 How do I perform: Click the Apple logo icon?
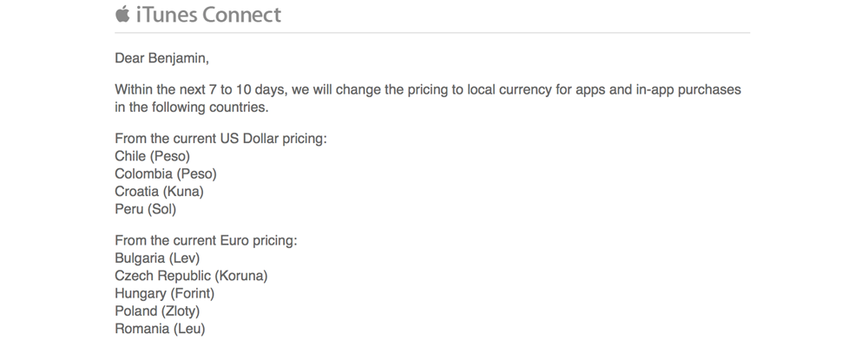click(122, 14)
